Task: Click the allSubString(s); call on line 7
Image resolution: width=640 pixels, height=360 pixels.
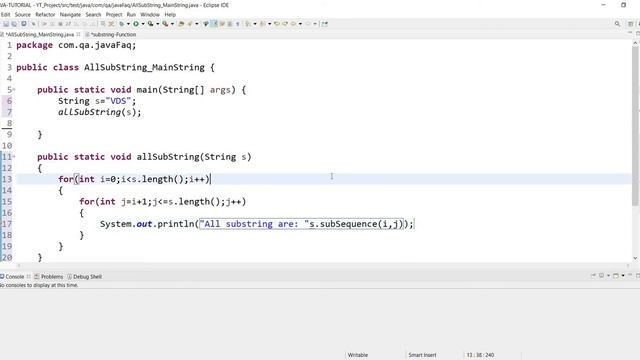Action: (x=100, y=112)
